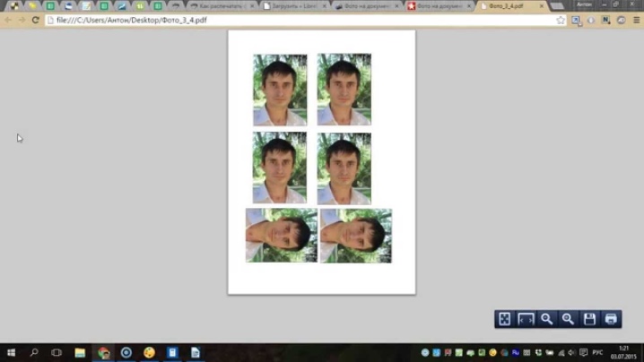Save the PDF with the floppy disk icon
The width and height of the screenshot is (644, 362).
coord(589,319)
